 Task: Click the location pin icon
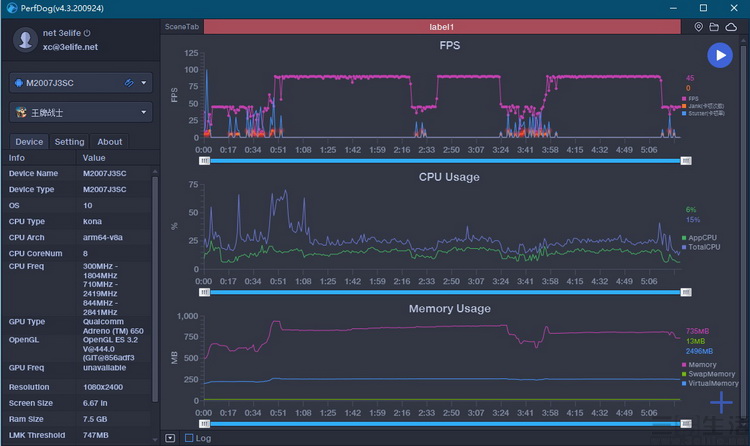pyautogui.click(x=698, y=27)
